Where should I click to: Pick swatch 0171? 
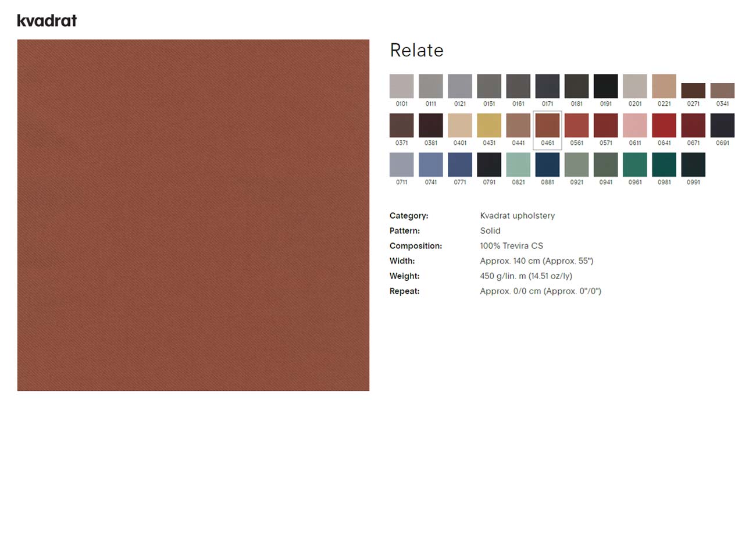[x=547, y=86]
